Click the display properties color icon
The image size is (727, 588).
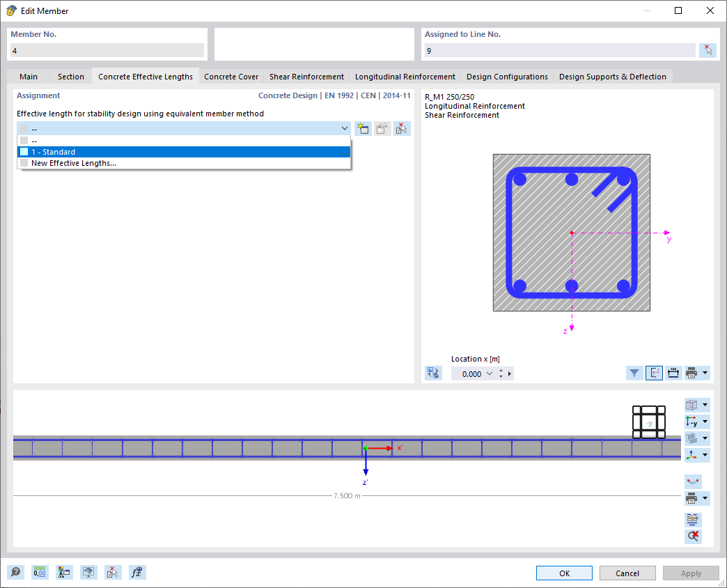coord(64,572)
